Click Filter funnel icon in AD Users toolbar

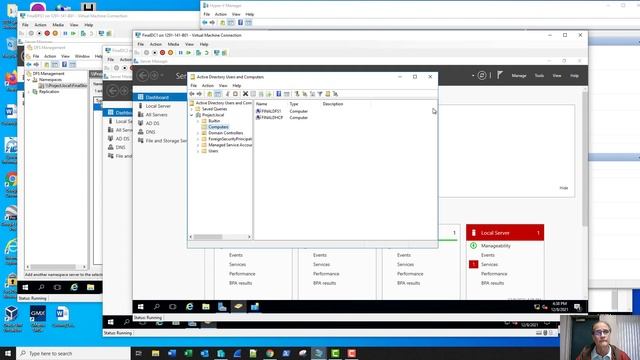click(320, 94)
